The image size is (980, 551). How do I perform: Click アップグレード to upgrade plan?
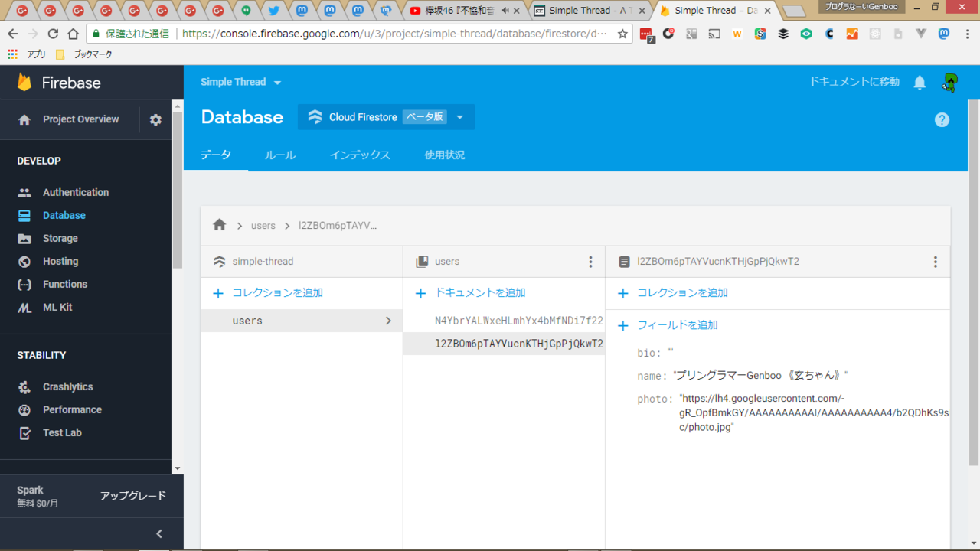(132, 496)
